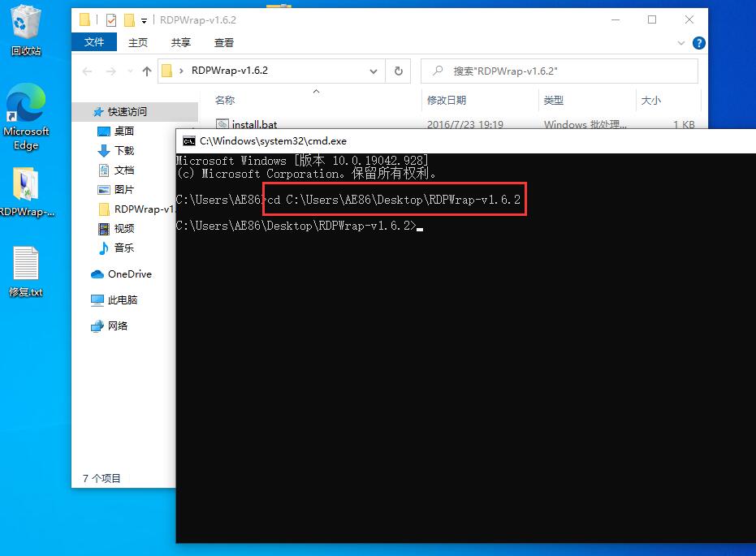This screenshot has width=756, height=556.
Task: Close the Explorer window
Action: 689,19
